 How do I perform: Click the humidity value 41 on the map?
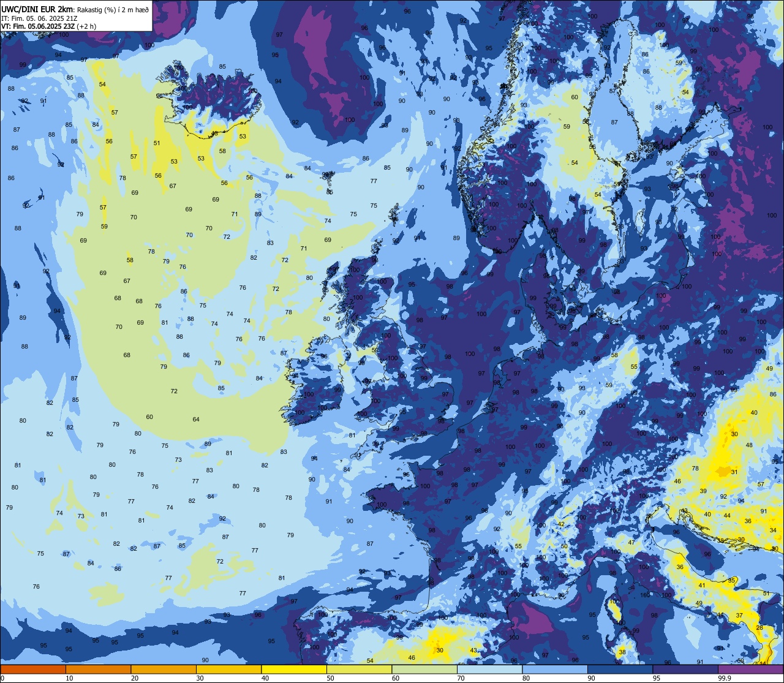[702, 586]
